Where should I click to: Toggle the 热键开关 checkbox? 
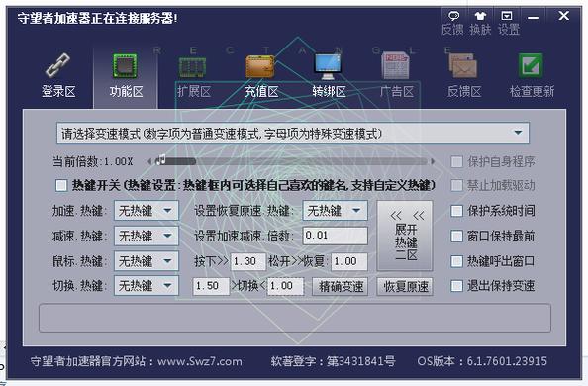[61, 185]
